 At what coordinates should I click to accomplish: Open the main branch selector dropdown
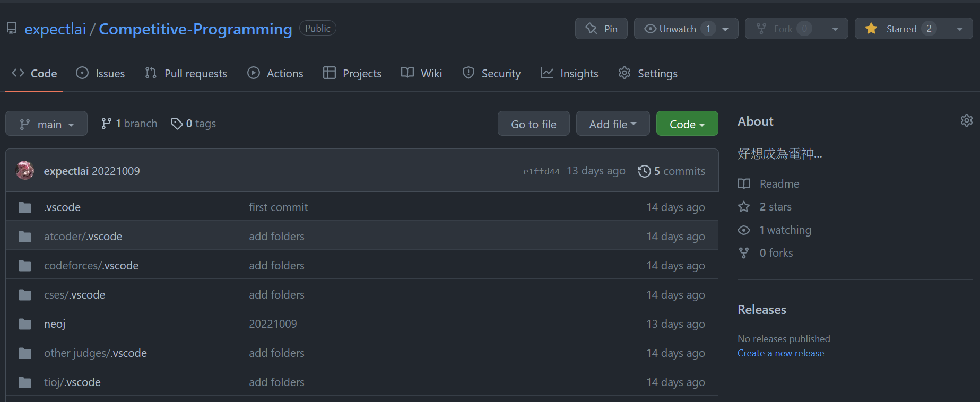46,124
